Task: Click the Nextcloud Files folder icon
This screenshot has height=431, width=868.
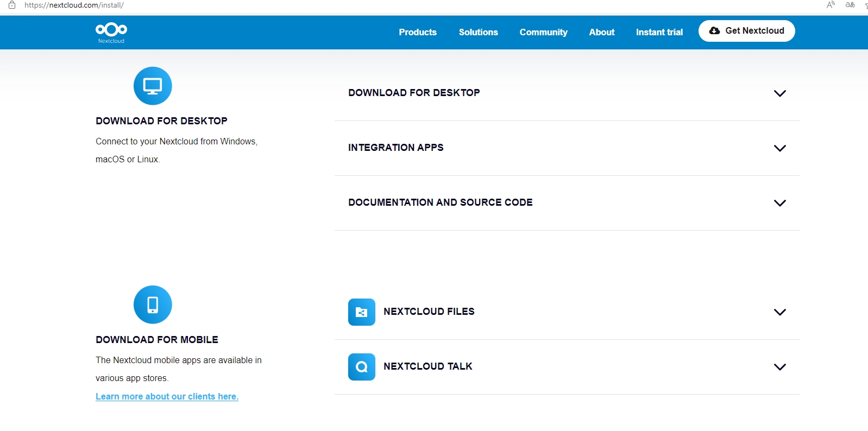Action: click(361, 312)
